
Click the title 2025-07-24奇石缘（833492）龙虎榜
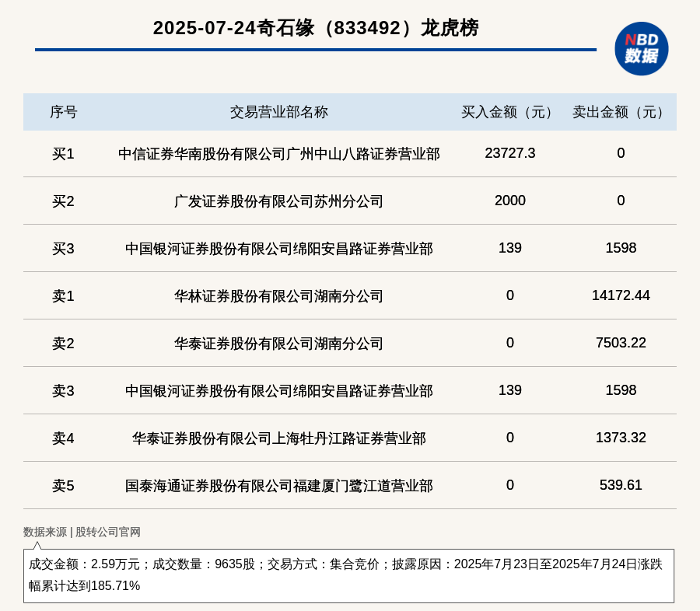pos(316,28)
